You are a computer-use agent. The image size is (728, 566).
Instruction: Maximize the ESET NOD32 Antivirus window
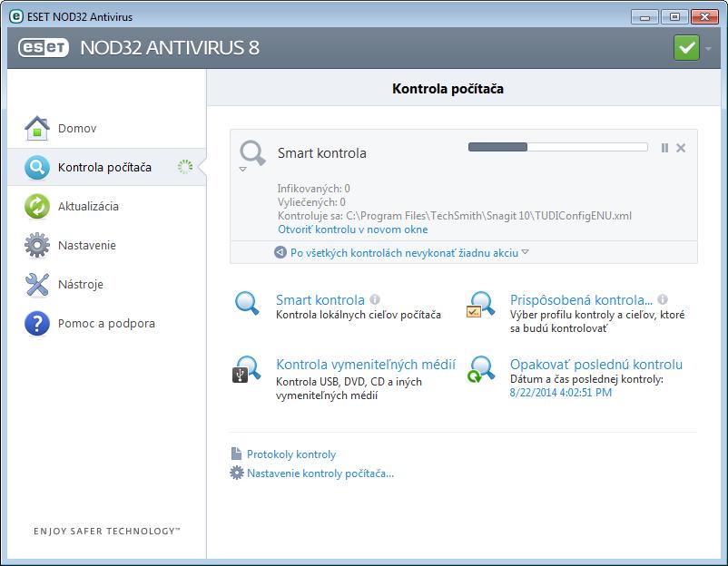point(674,17)
